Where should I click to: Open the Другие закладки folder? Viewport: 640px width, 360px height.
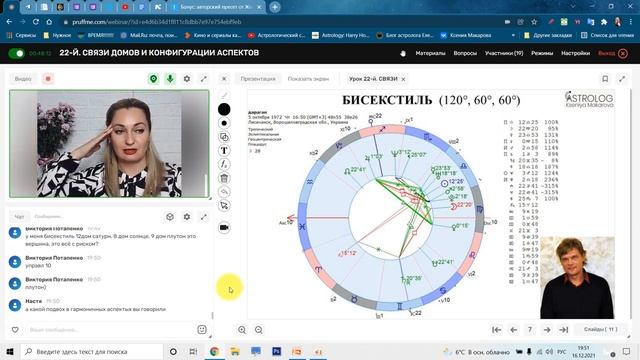pos(548,36)
